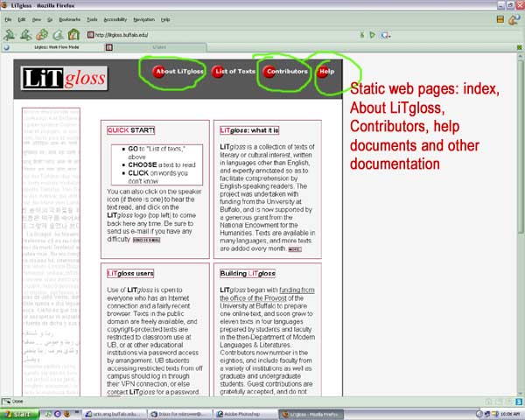
Task: Click the site favicon in the address bar
Action: 90,35
